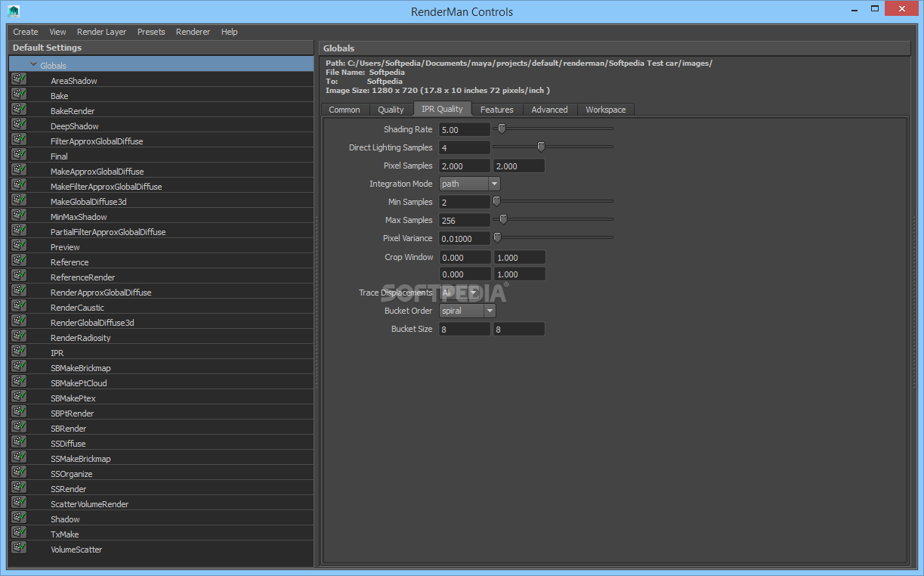
Task: Click the Shading Rate value field
Action: coord(465,129)
